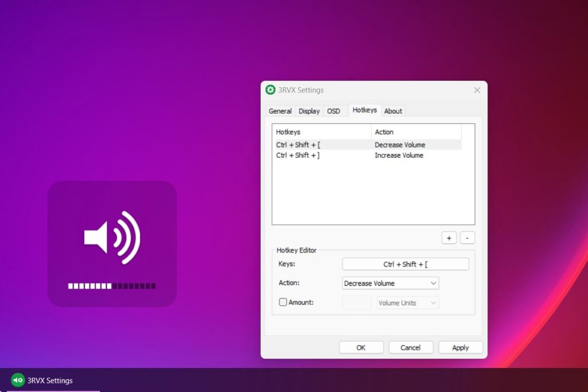Viewport: 588px width, 392px height.
Task: Switch to the General tab
Action: (280, 111)
